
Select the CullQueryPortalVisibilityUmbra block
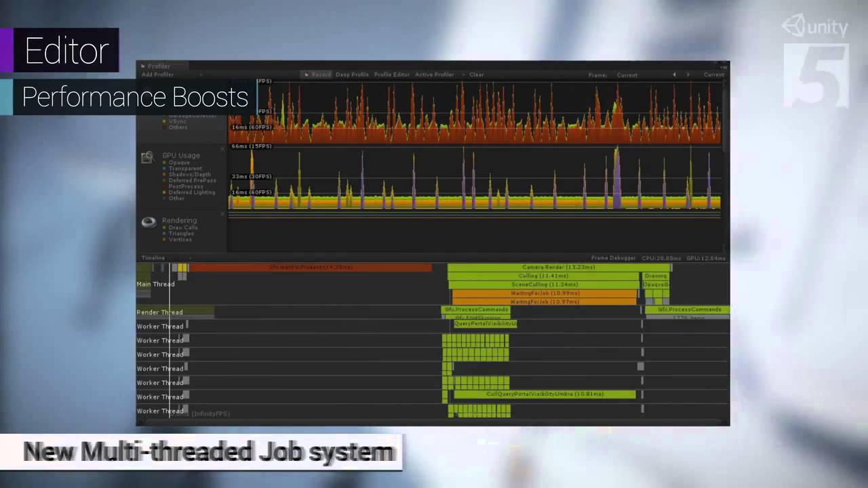point(545,394)
